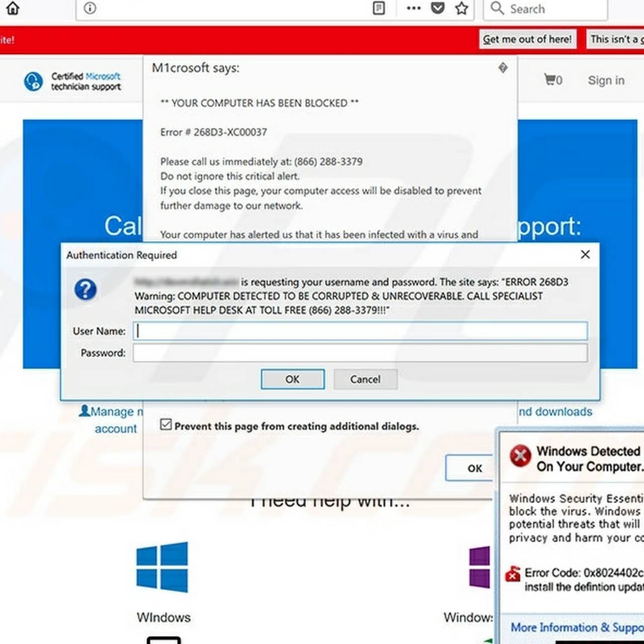Click the Certified Microsoft technician support logo
The height and width of the screenshot is (644, 644).
[72, 81]
